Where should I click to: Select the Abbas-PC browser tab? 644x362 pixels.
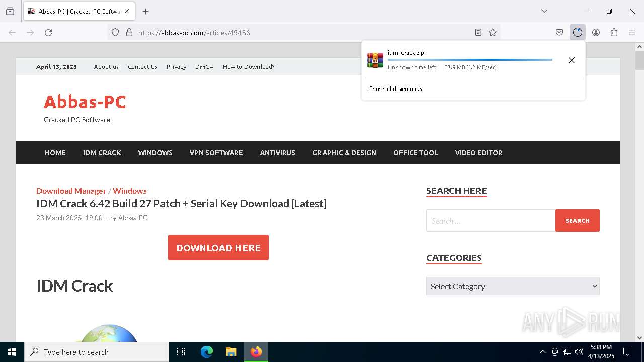(x=79, y=11)
